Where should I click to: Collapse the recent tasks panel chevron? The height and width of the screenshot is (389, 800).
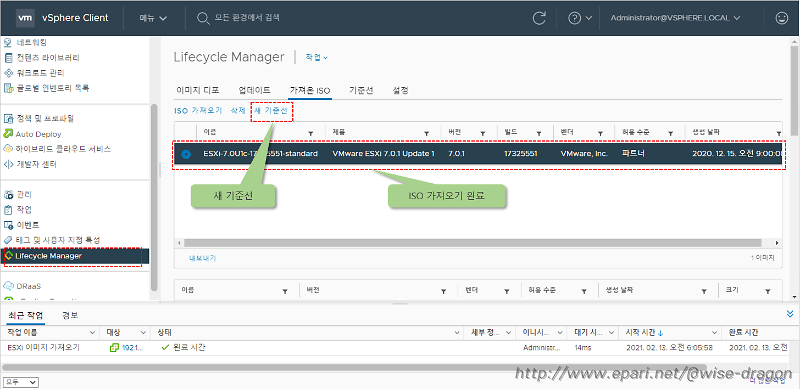(x=790, y=314)
